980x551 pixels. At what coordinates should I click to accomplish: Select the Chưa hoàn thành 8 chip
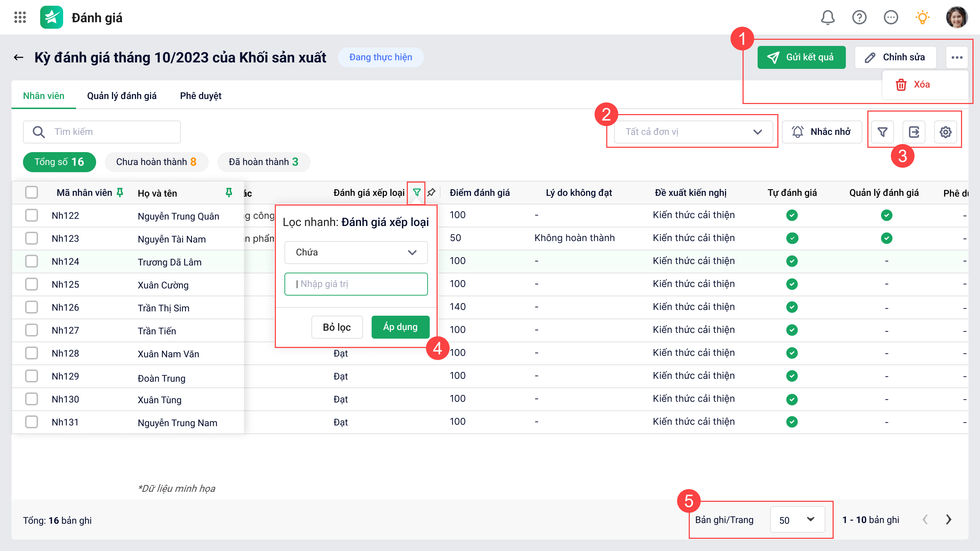pyautogui.click(x=156, y=162)
